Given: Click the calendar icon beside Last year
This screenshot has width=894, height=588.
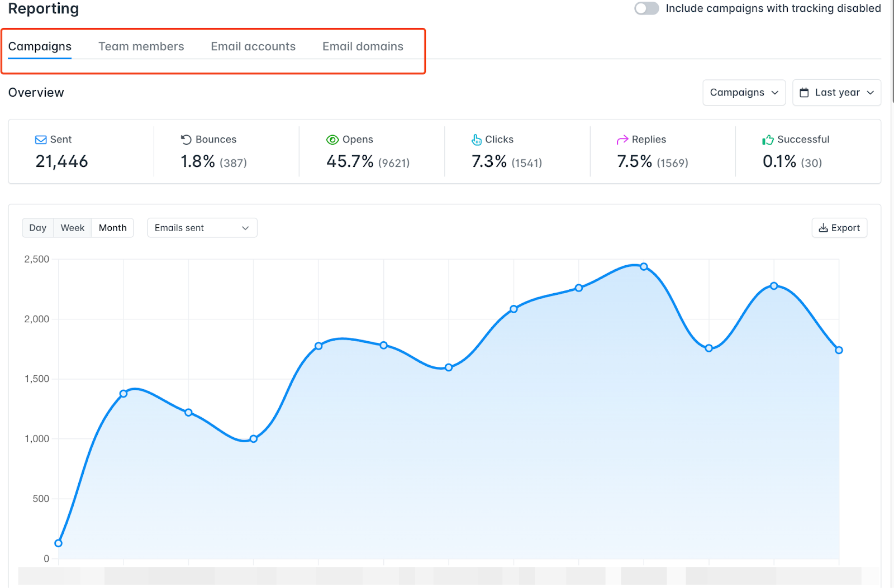Looking at the screenshot, I should coord(805,92).
